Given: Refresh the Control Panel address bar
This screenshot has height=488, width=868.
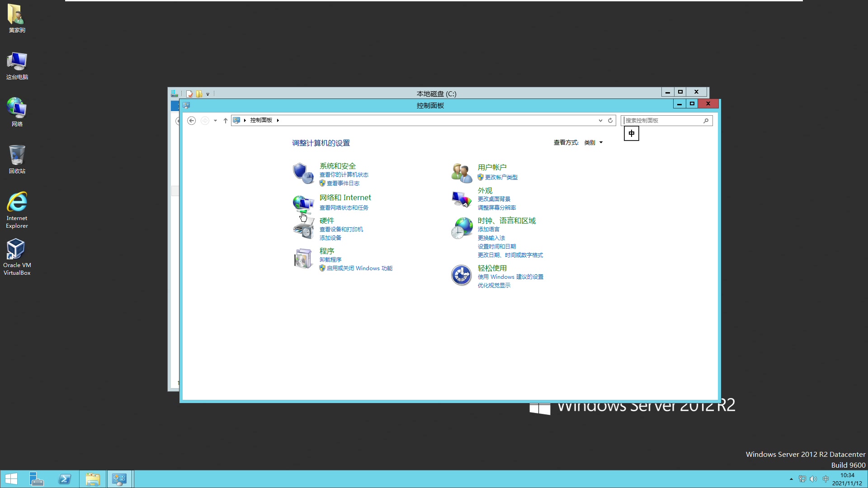Looking at the screenshot, I should pyautogui.click(x=610, y=121).
